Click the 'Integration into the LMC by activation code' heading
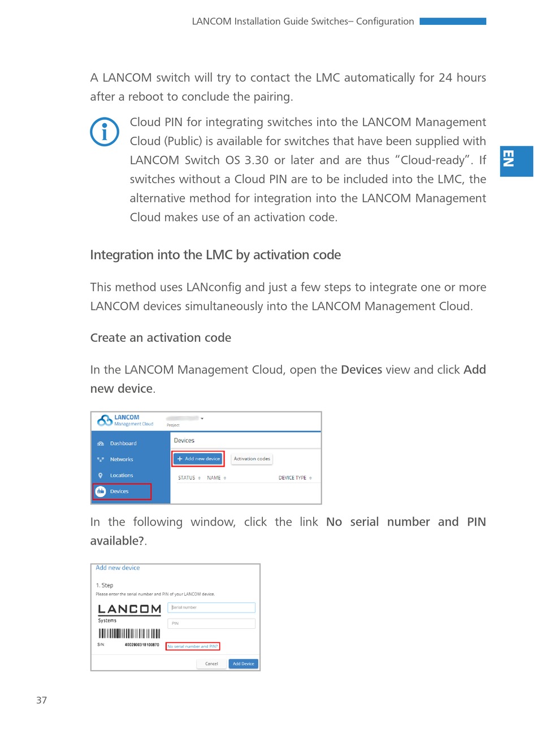This screenshot has height=756, width=537. [215, 255]
